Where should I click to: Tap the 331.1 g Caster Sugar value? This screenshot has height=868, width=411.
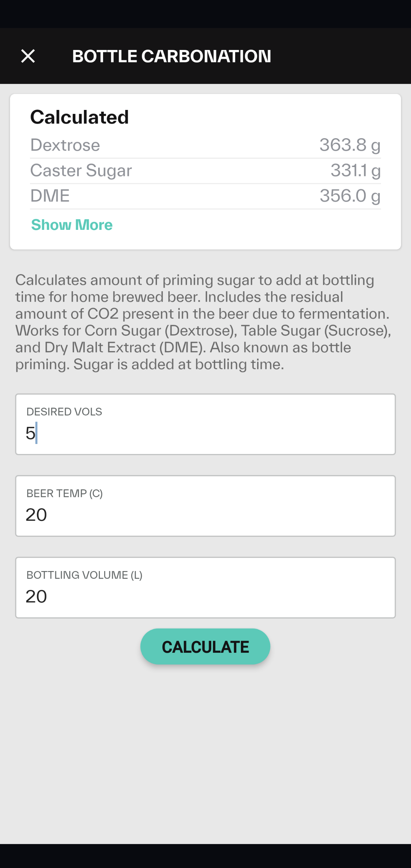point(355,171)
